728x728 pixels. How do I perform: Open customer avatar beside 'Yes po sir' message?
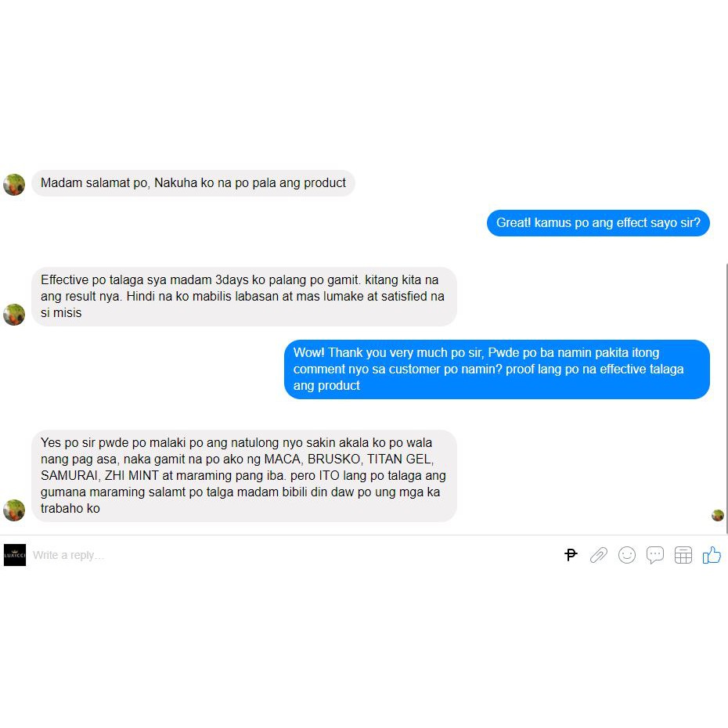[14, 510]
